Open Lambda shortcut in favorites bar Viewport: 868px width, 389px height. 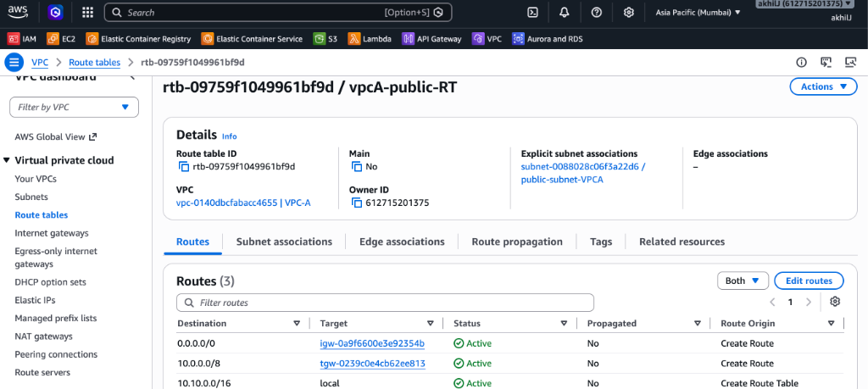(x=370, y=39)
